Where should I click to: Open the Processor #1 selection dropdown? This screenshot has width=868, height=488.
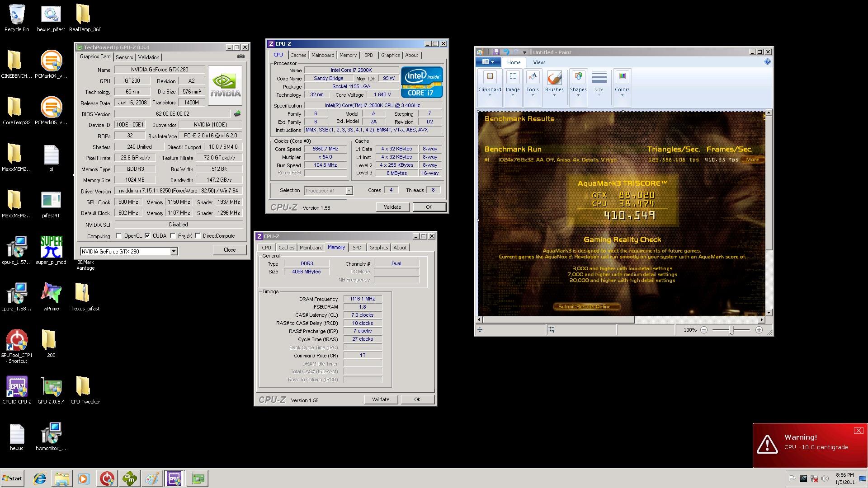point(349,191)
